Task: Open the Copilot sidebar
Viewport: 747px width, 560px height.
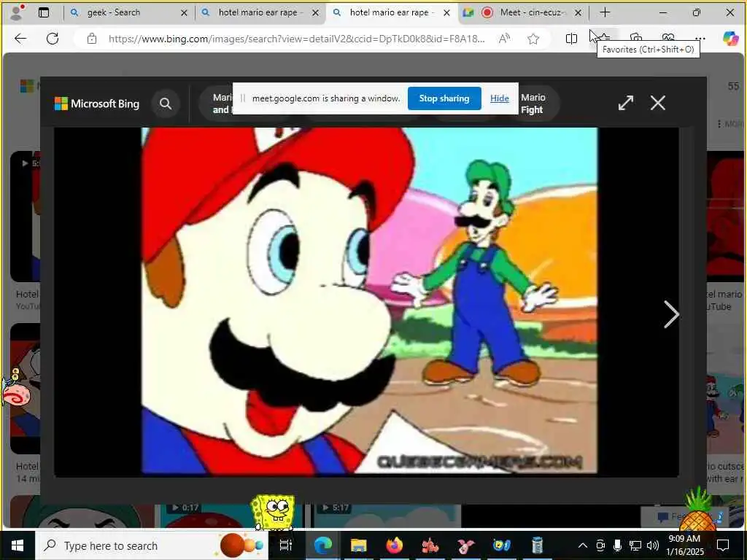Action: [x=730, y=39]
